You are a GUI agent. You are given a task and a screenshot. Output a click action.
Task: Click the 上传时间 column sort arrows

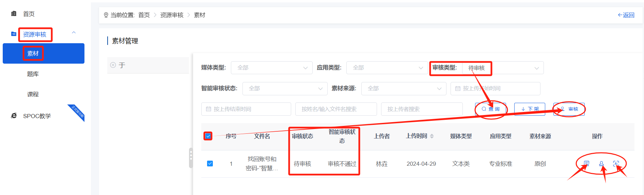coord(432,136)
